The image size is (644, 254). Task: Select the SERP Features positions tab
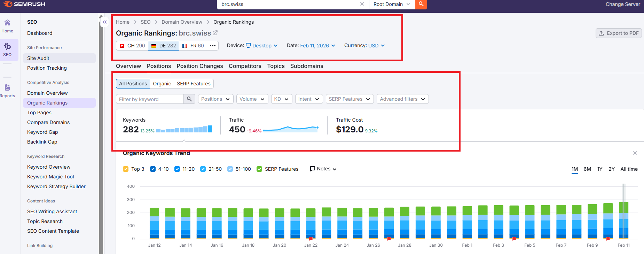[194, 84]
